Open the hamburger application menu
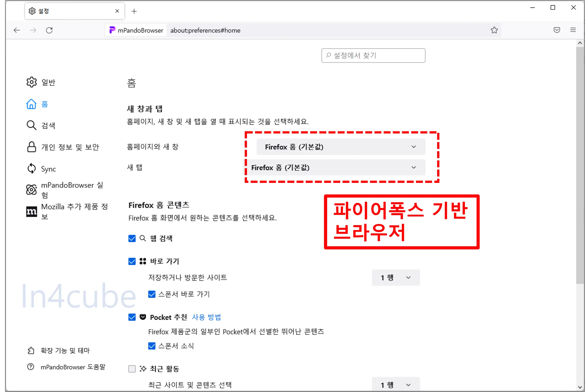585x392 pixels. (x=573, y=30)
